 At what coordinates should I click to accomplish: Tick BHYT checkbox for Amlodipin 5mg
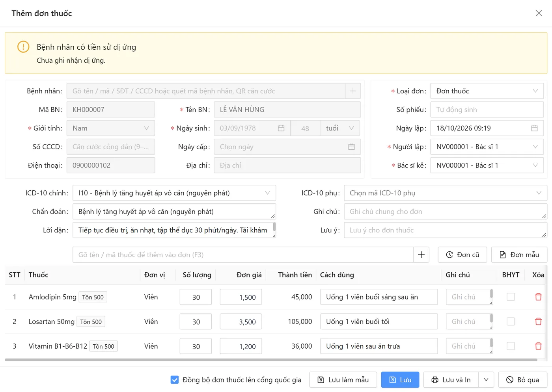click(x=511, y=297)
